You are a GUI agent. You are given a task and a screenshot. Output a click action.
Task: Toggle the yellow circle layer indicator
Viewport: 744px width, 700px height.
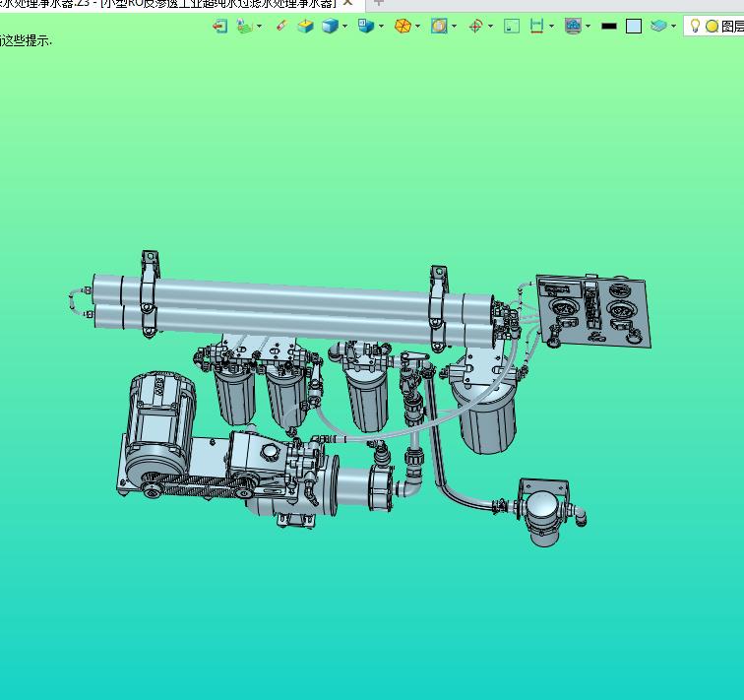[712, 27]
